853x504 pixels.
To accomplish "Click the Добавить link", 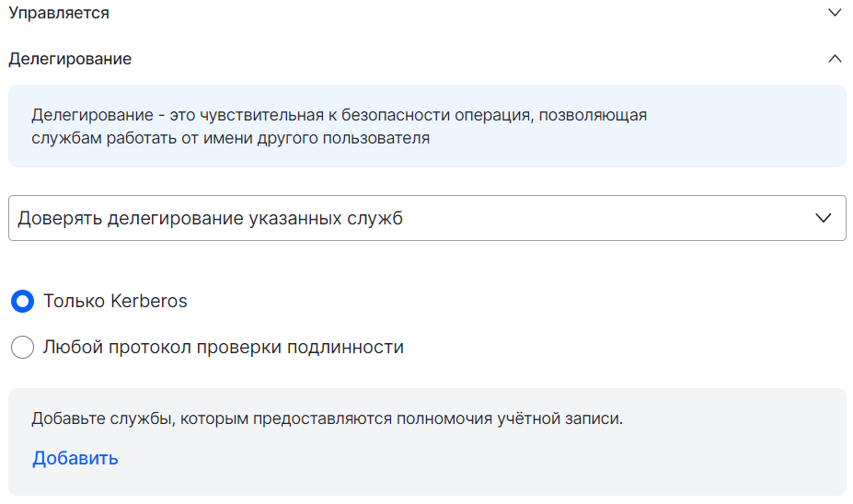I will [75, 458].
